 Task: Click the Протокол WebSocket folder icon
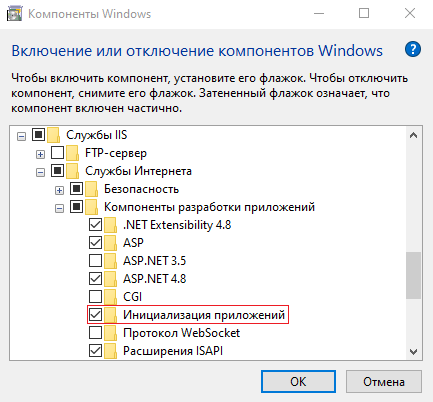[x=110, y=333]
